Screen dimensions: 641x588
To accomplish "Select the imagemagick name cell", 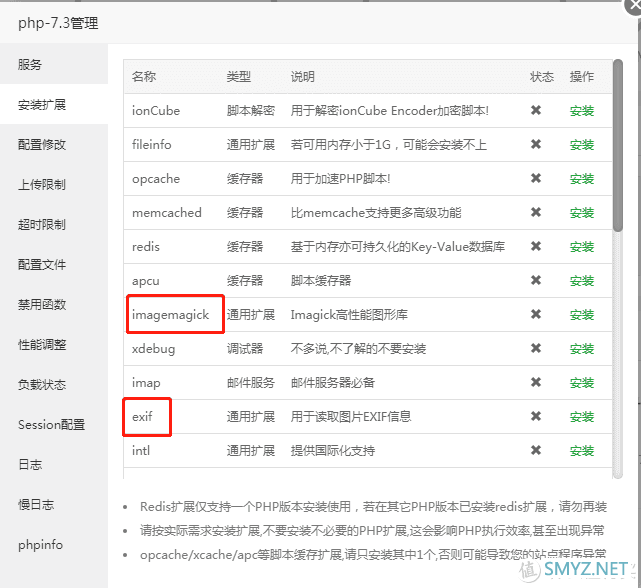I will tap(170, 315).
